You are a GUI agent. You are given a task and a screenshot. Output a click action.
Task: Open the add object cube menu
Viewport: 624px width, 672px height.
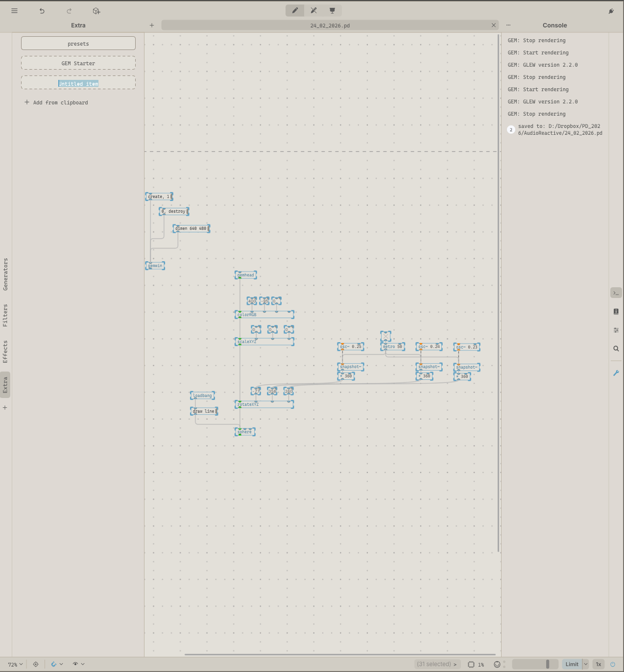tap(96, 11)
